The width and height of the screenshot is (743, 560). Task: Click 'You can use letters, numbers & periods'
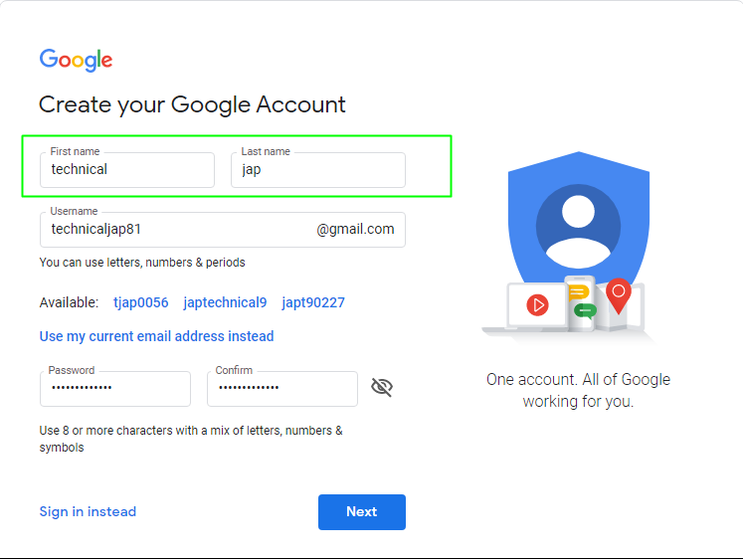pyautogui.click(x=142, y=263)
